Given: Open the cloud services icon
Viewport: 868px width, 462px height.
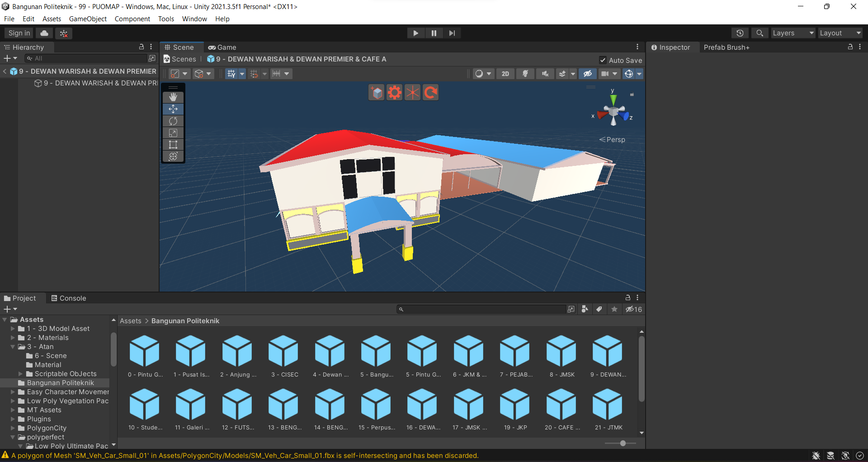Looking at the screenshot, I should (x=44, y=33).
